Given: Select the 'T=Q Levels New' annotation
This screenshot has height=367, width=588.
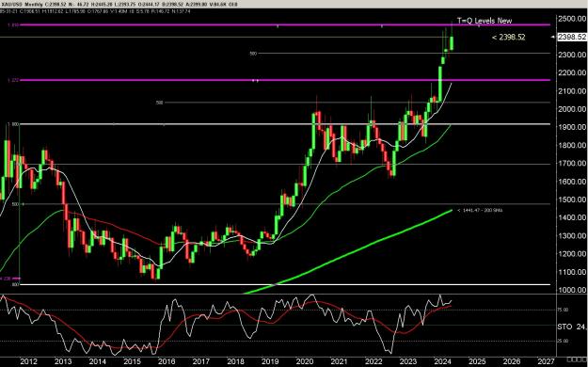Looking at the screenshot, I should [x=485, y=21].
